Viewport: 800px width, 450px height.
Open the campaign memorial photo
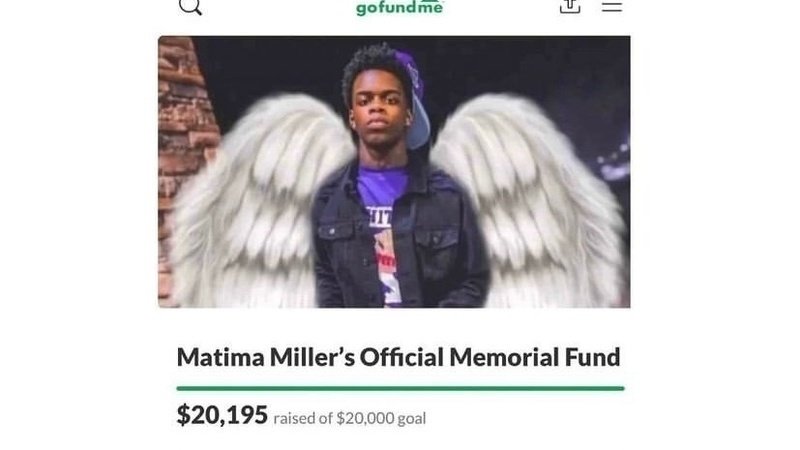coord(394,172)
